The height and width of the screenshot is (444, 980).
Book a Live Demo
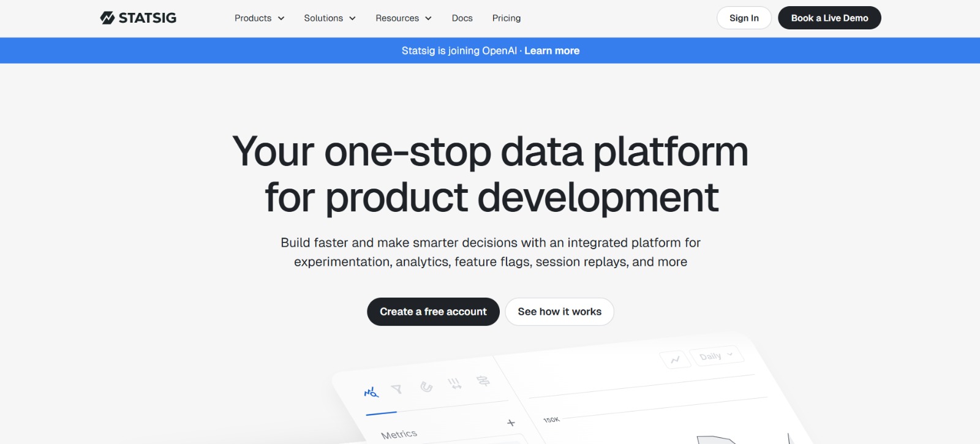pos(829,18)
